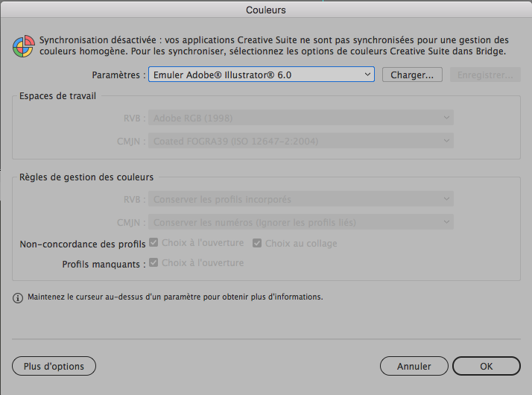Click the Règles de gestion des couleurs label
The image size is (532, 395).
pos(86,177)
